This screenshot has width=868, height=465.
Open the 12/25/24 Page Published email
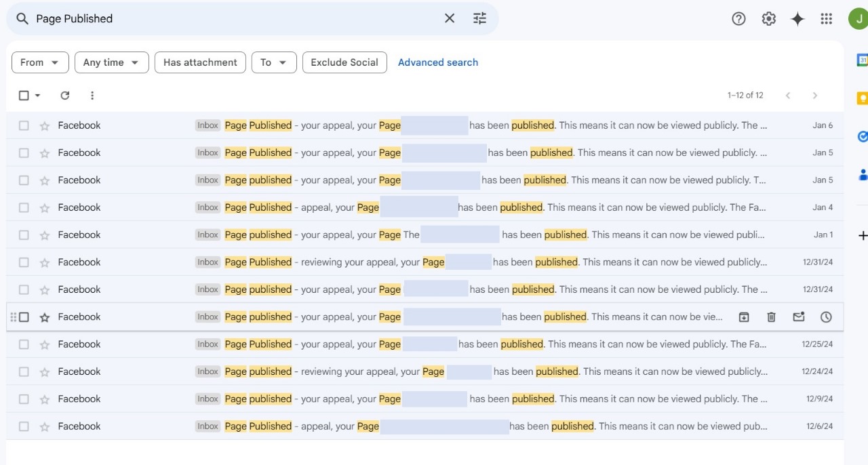click(x=425, y=344)
